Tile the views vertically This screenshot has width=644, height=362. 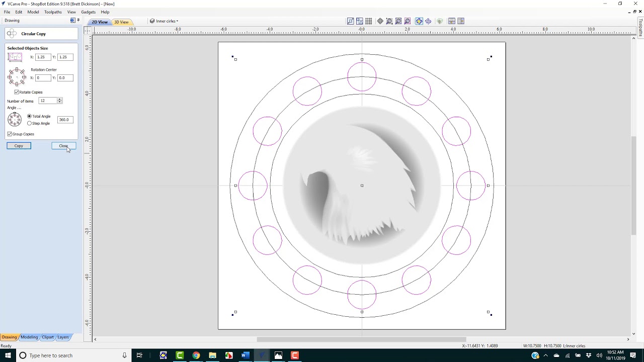(460, 21)
